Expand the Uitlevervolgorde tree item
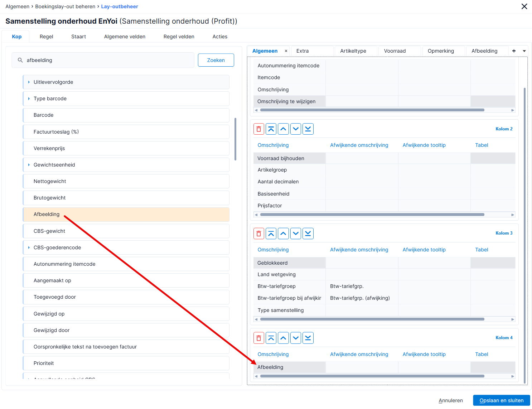Image resolution: width=532 pixels, height=409 pixels. 29,82
